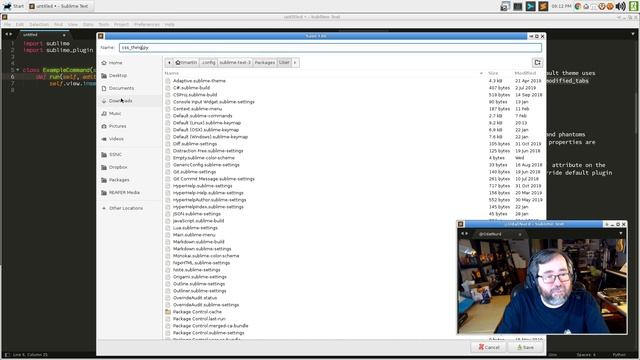Select the Sublime Text taskbar window button
This screenshot has width=640, height=360.
click(x=60, y=6)
